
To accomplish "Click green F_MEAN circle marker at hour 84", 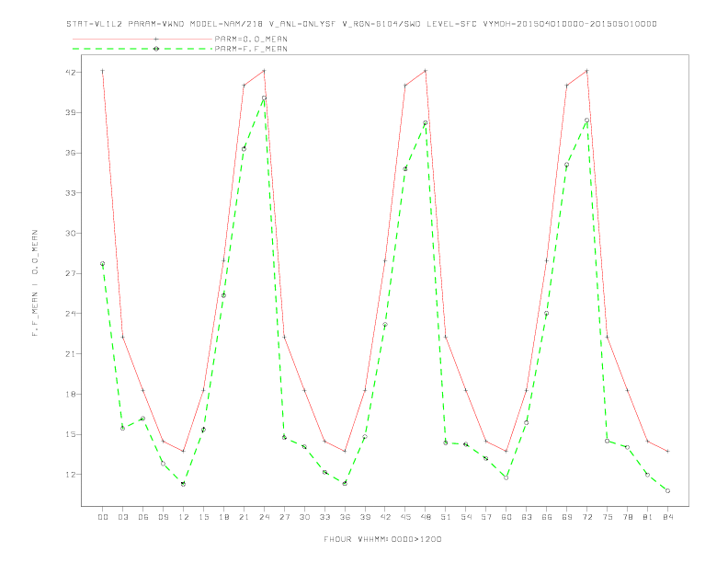I will click(x=667, y=491).
